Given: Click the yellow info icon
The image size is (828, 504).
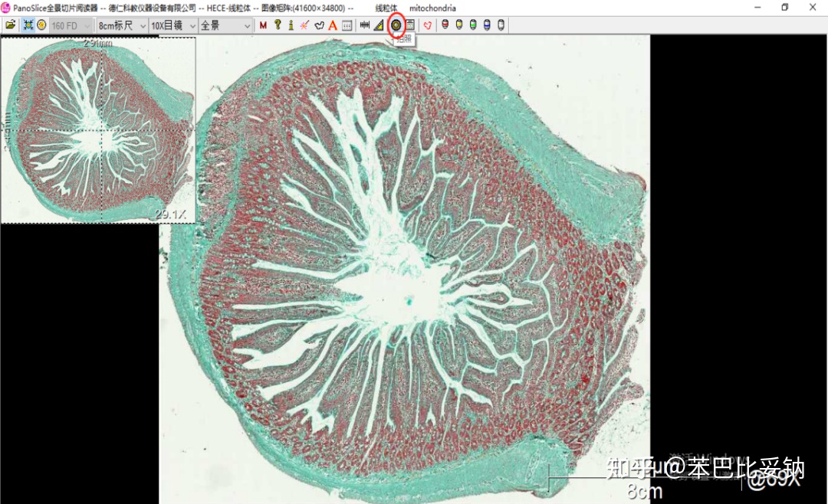Looking at the screenshot, I should [291, 25].
